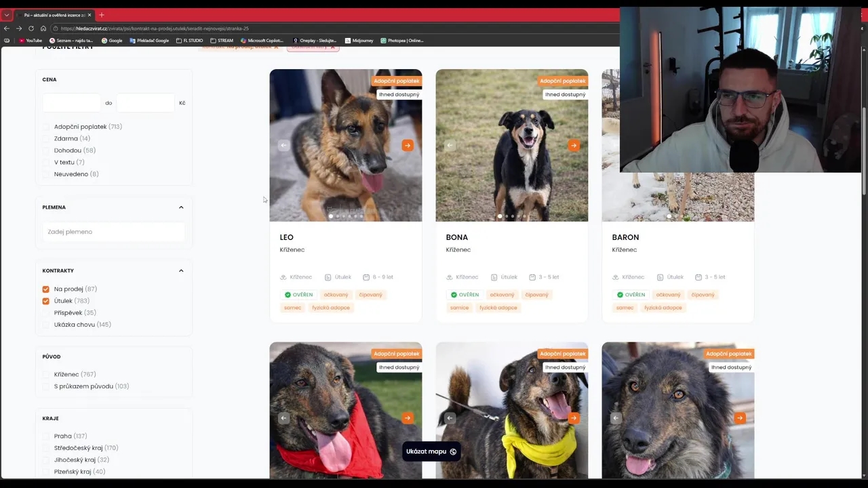This screenshot has width=868, height=488.
Task: Open the Google bookmark
Action: [112, 41]
